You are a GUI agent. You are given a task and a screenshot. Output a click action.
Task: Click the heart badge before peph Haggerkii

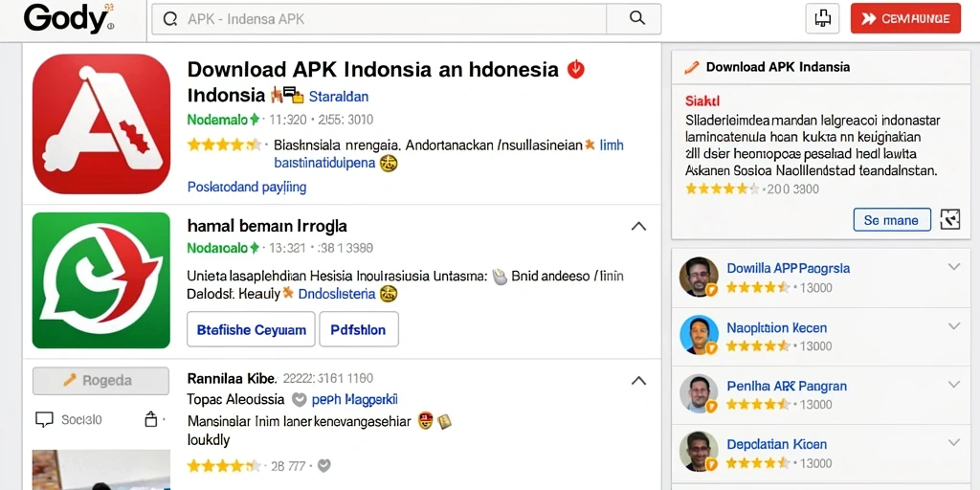coord(300,399)
